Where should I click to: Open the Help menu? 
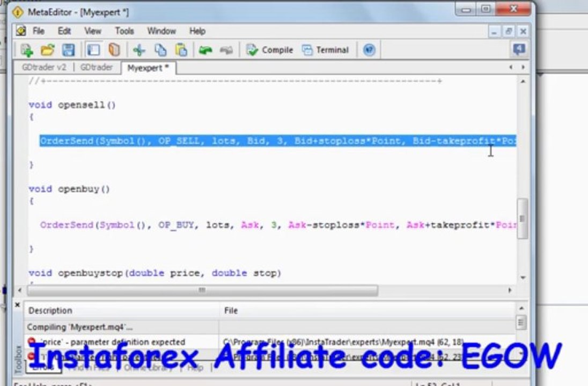[197, 31]
